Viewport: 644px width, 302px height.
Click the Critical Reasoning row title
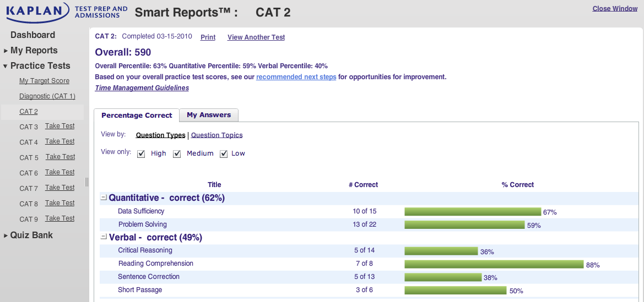click(145, 250)
